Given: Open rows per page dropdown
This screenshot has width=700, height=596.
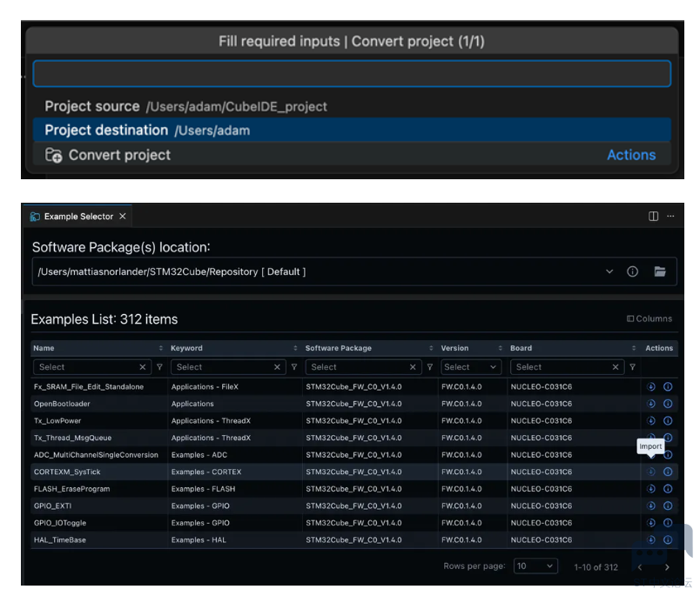Looking at the screenshot, I should [x=535, y=566].
